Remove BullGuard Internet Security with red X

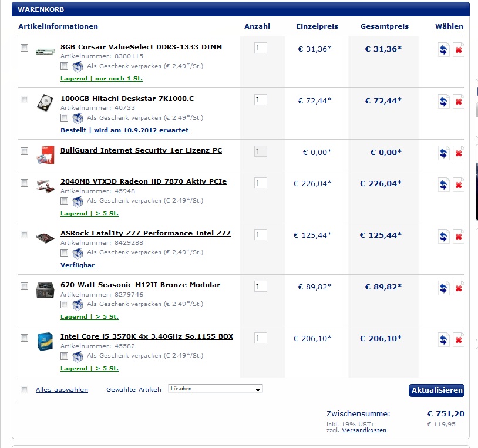459,153
